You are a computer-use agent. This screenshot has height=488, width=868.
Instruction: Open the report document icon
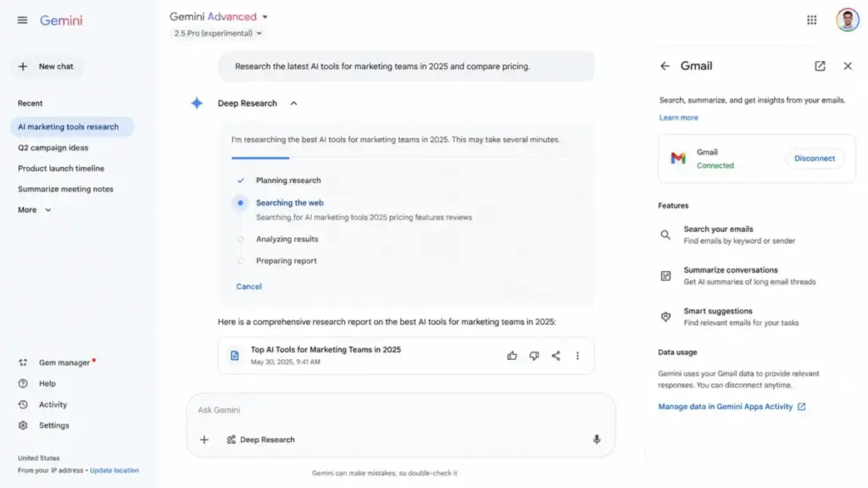[x=235, y=356]
